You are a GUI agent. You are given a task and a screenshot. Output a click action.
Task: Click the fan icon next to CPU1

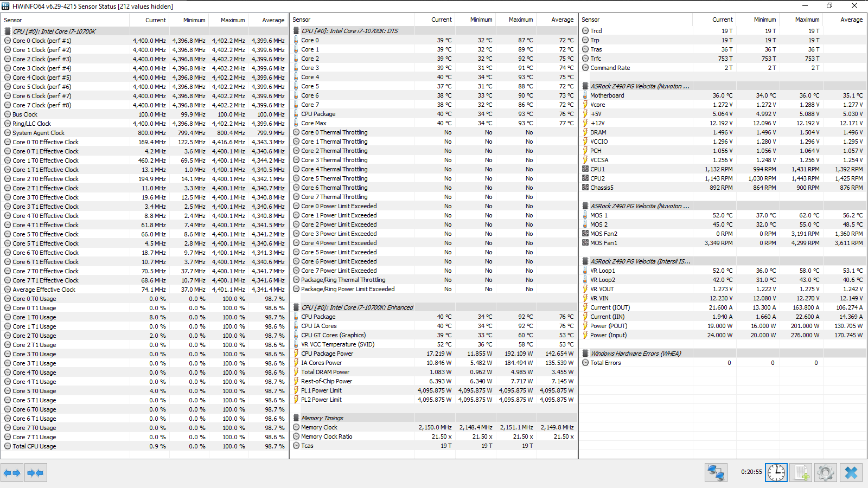585,169
